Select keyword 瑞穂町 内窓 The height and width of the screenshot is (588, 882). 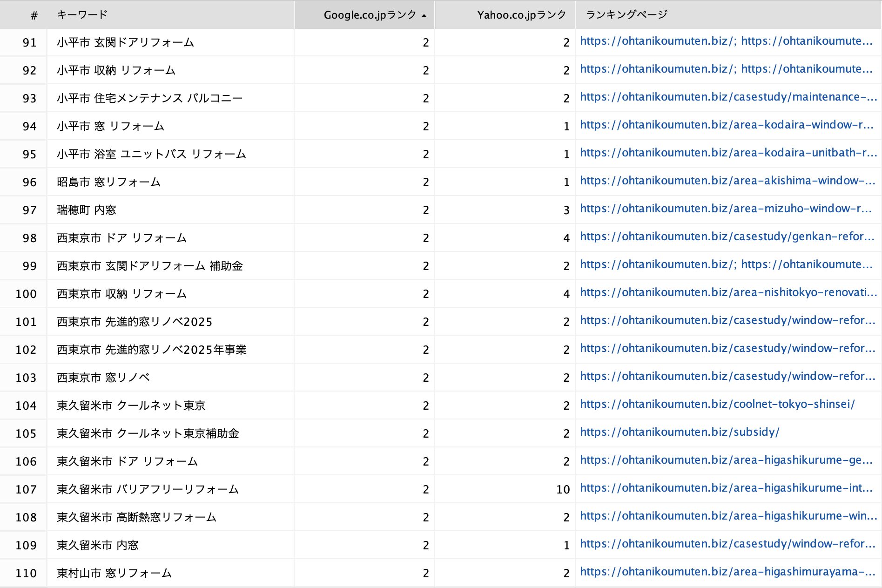point(87,210)
